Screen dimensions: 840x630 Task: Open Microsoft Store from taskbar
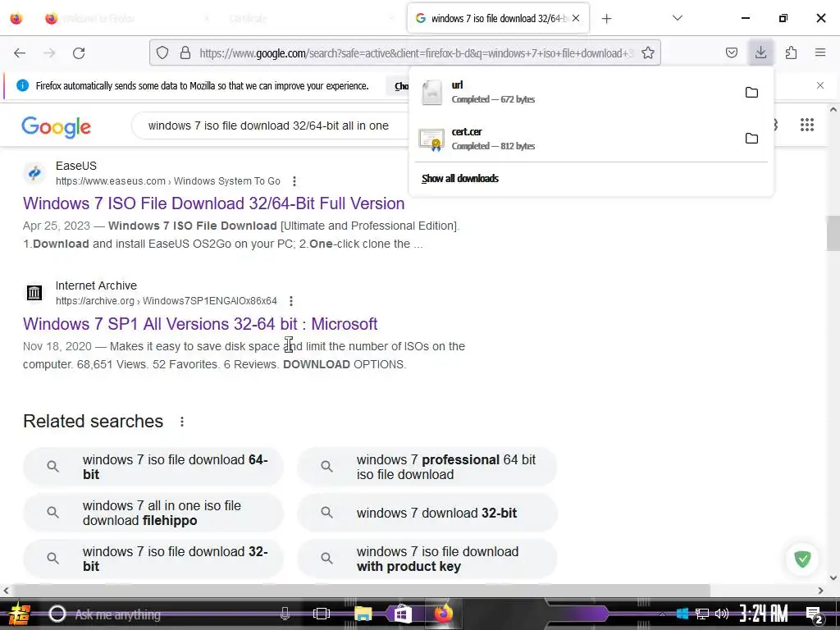402,614
